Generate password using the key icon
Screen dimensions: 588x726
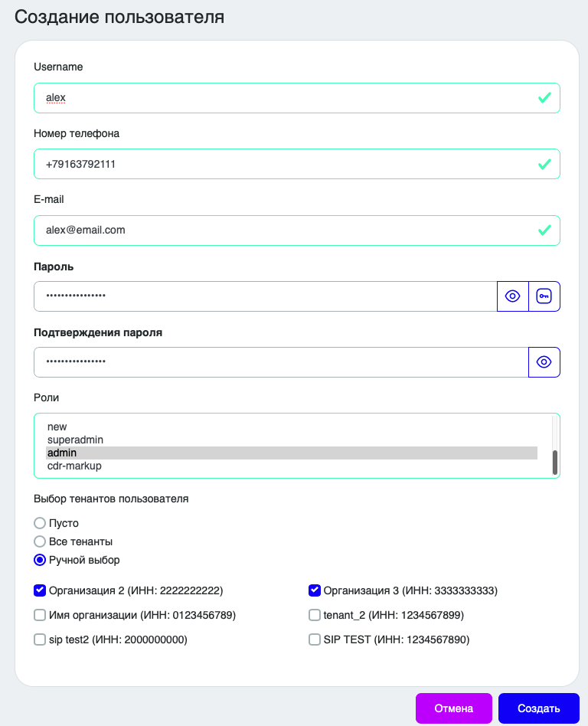(544, 296)
